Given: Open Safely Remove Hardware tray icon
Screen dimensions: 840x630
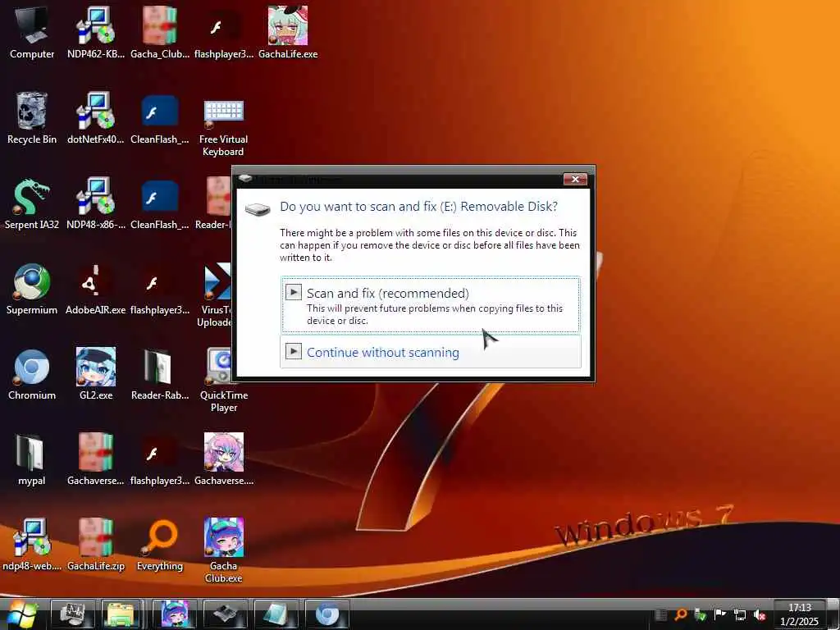Looking at the screenshot, I should point(700,615).
